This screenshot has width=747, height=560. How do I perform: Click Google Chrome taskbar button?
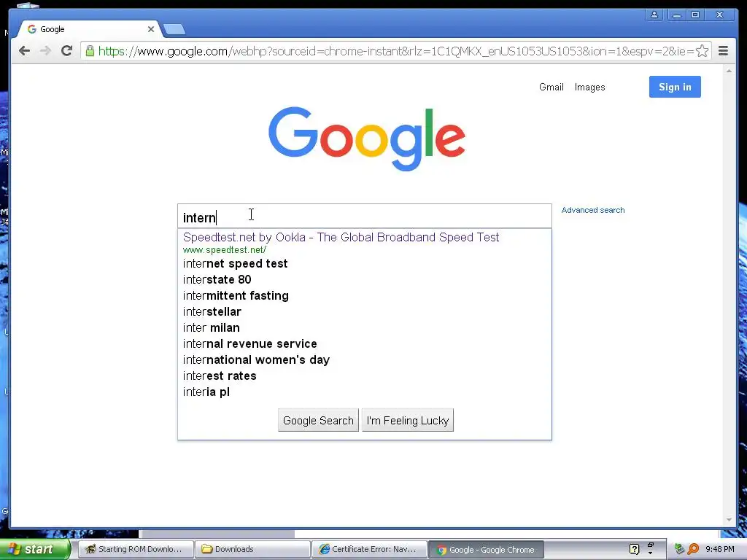pos(486,549)
